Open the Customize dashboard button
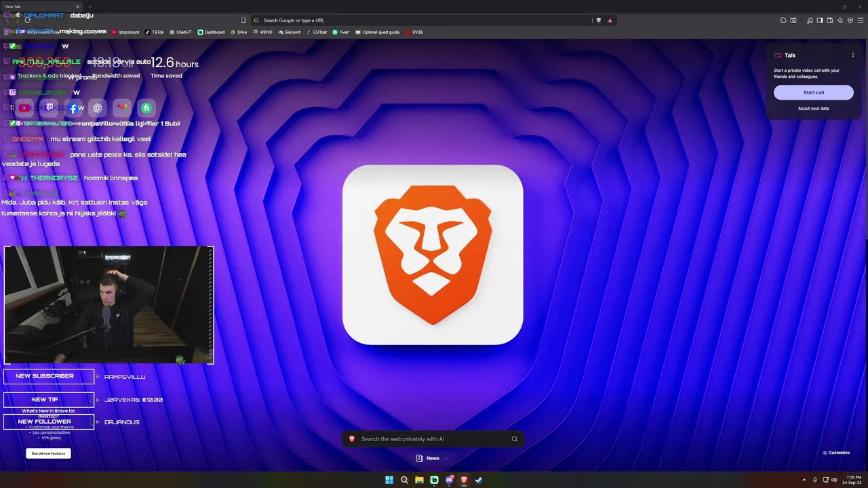 point(836,453)
